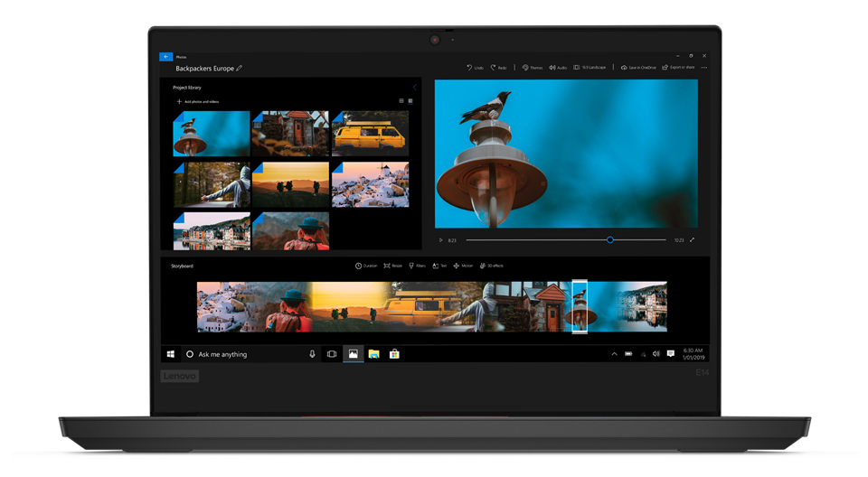The image size is (868, 477).
Task: Click the highlighted bird storyboard clip
Action: [580, 307]
